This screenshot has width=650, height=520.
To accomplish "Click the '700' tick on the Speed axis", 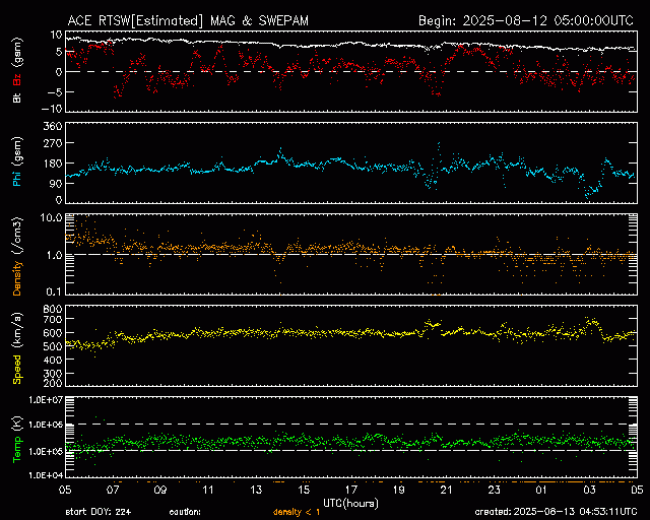I will (x=53, y=320).
